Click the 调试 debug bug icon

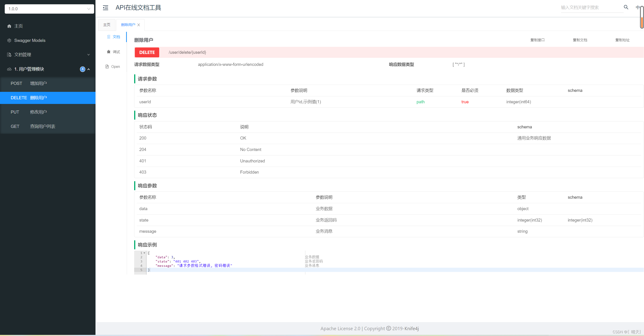tap(108, 52)
